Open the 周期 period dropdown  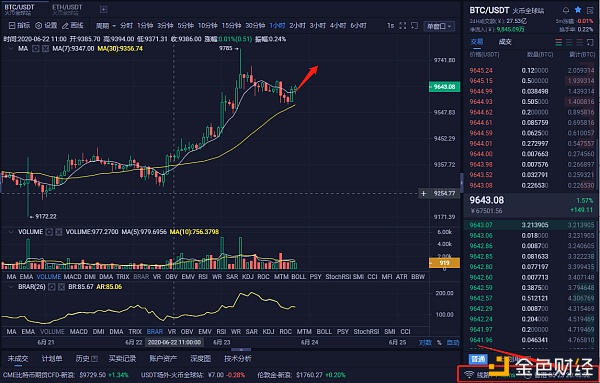tap(106, 26)
